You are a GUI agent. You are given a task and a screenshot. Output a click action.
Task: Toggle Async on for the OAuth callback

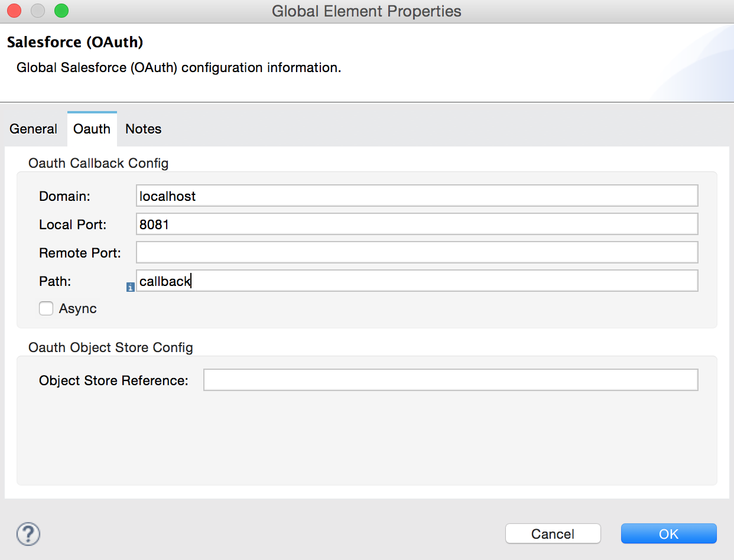(46, 308)
